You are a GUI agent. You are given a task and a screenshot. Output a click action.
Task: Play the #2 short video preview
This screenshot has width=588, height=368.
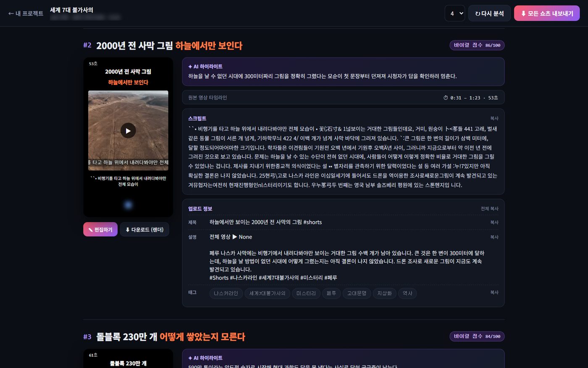[x=128, y=131]
